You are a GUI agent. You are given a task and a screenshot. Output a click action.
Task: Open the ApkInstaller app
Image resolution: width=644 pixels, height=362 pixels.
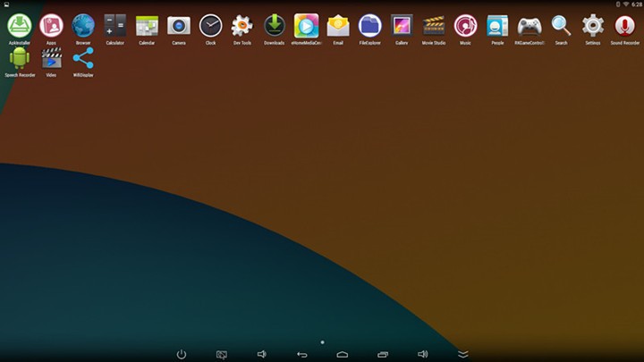click(19, 27)
